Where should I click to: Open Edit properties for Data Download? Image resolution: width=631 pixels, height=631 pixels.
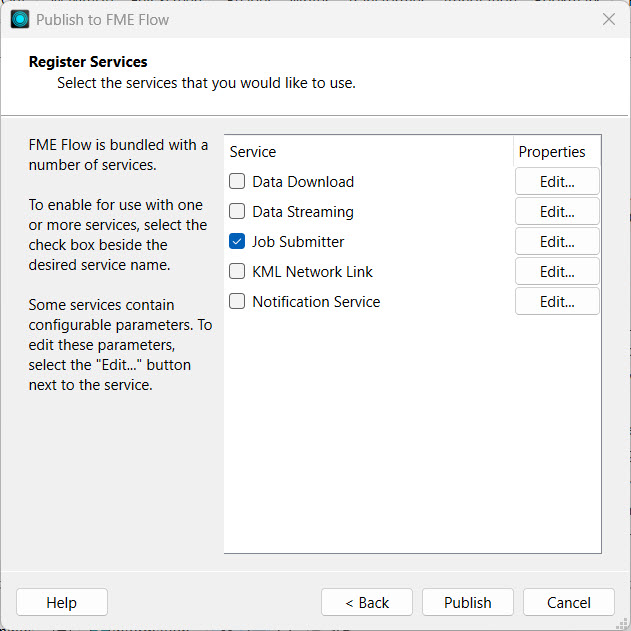click(557, 182)
